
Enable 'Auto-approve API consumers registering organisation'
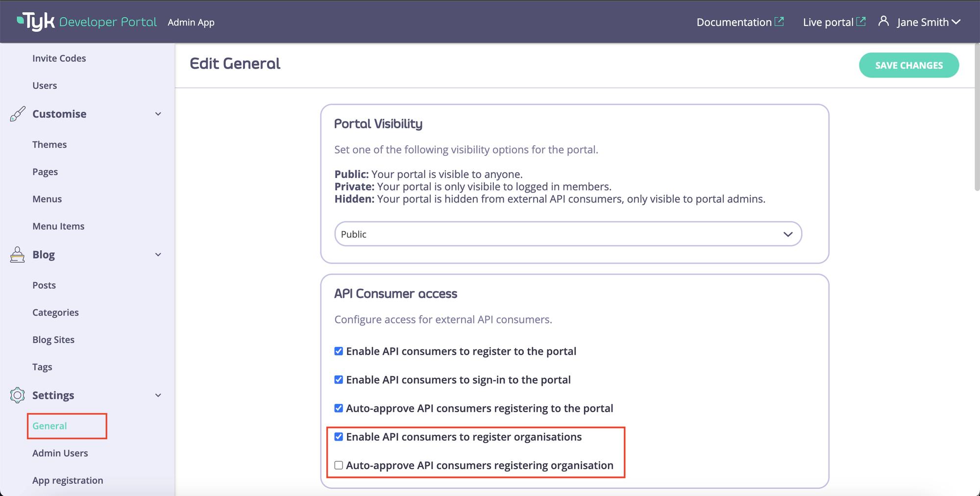click(338, 465)
